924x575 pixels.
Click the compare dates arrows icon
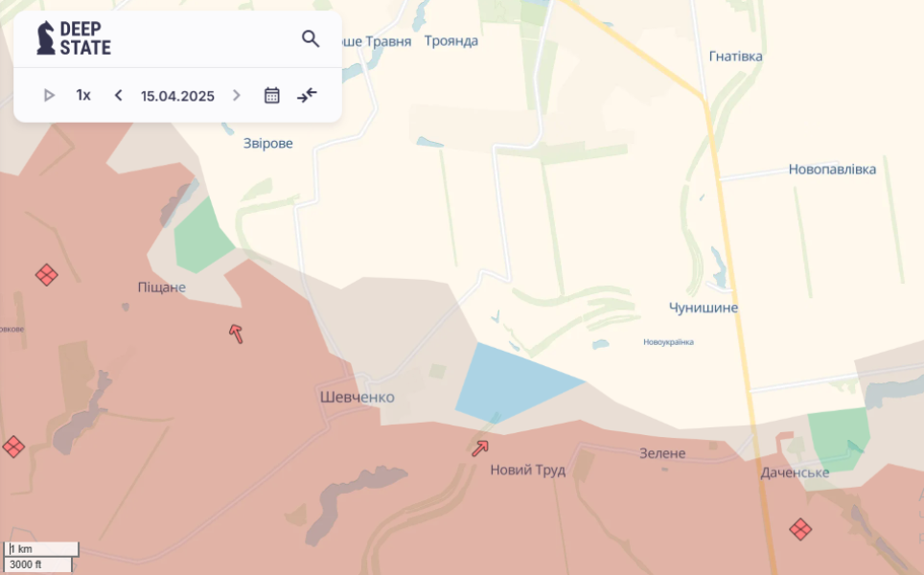pyautogui.click(x=307, y=95)
